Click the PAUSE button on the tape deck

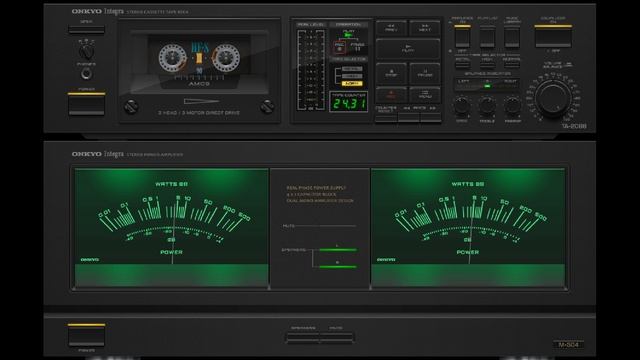pos(424,73)
